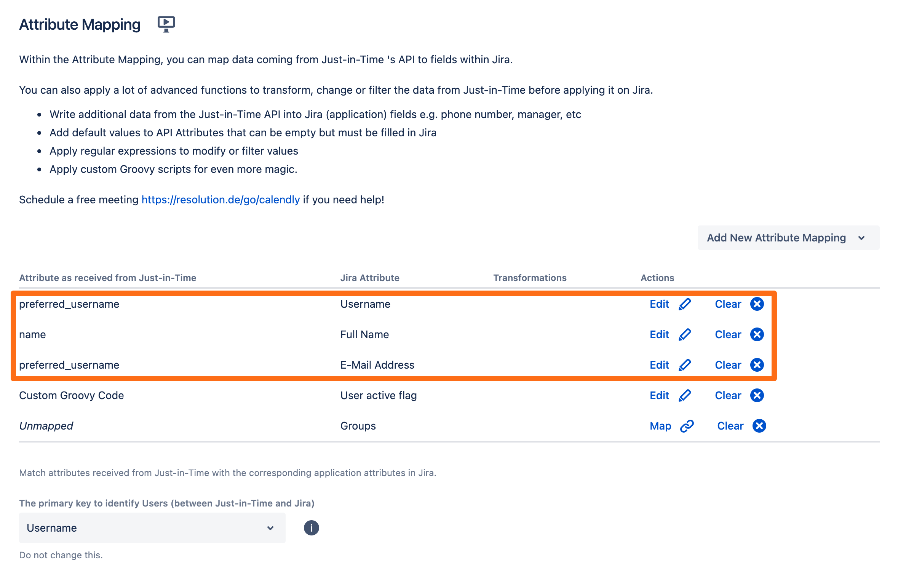Click X circle icon in Groups row
Screen dimensions: 898x588
(x=759, y=426)
